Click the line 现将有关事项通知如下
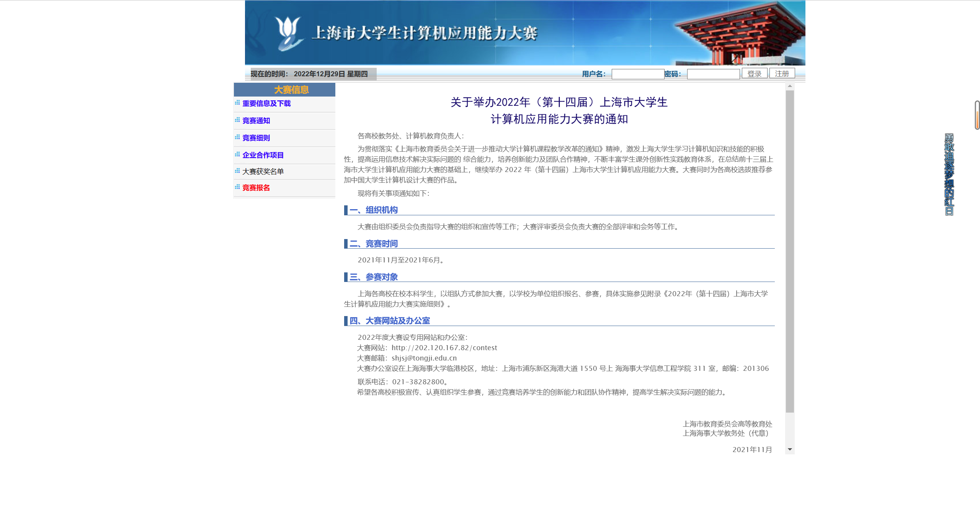This screenshot has height=526, width=980. (392, 193)
